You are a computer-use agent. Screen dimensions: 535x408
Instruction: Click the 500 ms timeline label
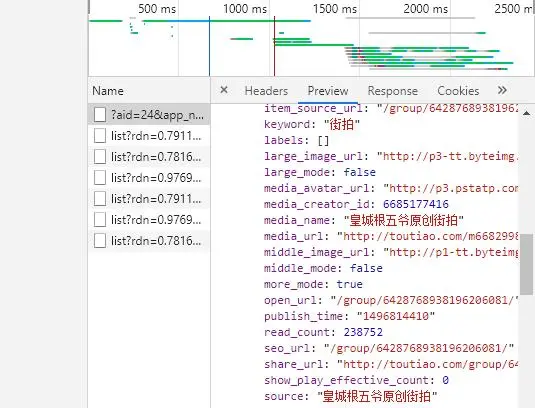(x=157, y=9)
